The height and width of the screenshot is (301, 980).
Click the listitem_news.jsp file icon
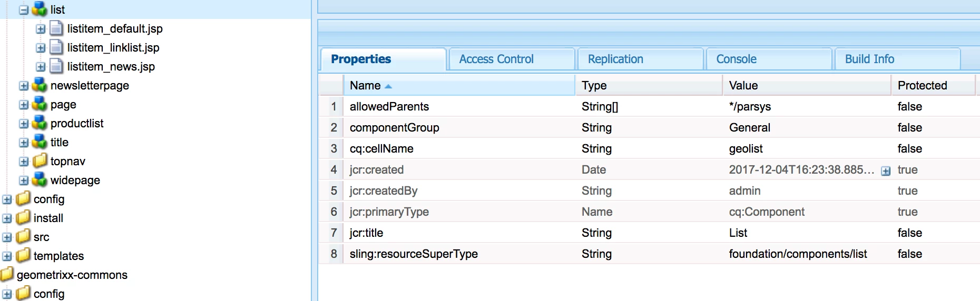point(56,66)
